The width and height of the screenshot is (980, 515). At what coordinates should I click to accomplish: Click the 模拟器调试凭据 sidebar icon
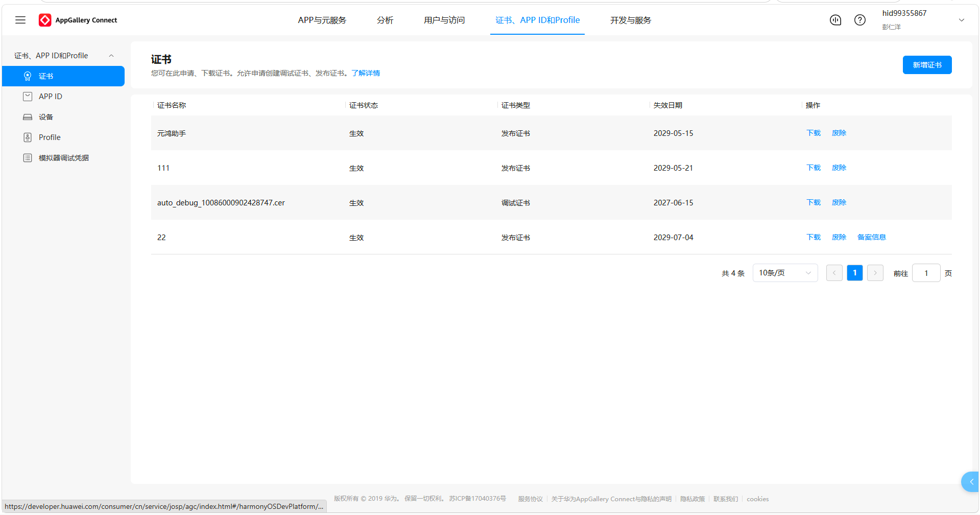(28, 158)
